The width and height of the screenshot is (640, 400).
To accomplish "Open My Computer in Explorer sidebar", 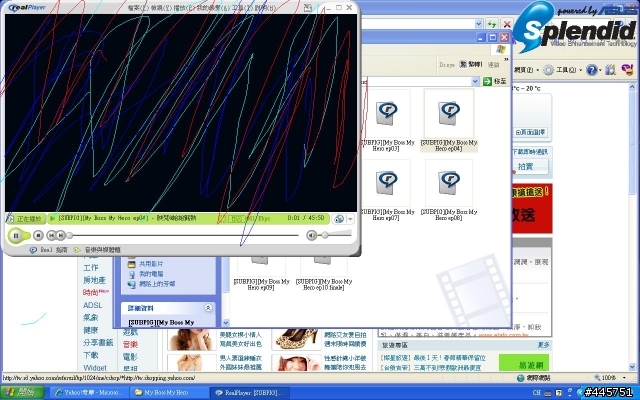I will pyautogui.click(x=145, y=274).
